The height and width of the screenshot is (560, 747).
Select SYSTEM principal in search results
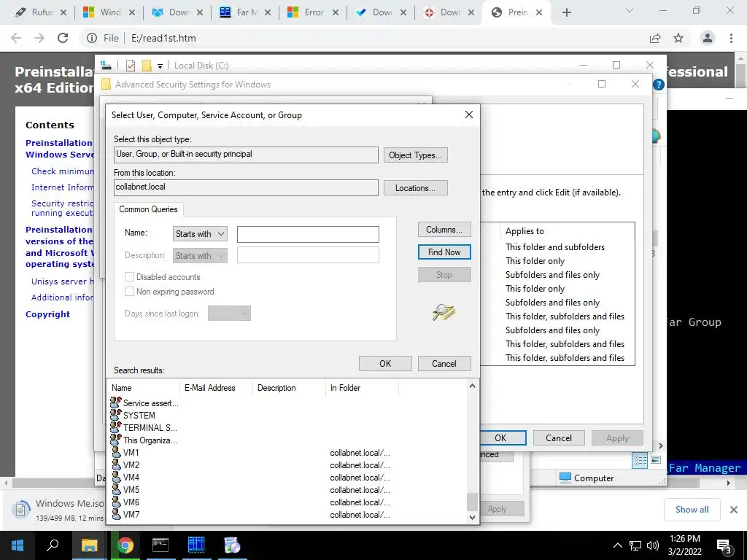point(139,415)
